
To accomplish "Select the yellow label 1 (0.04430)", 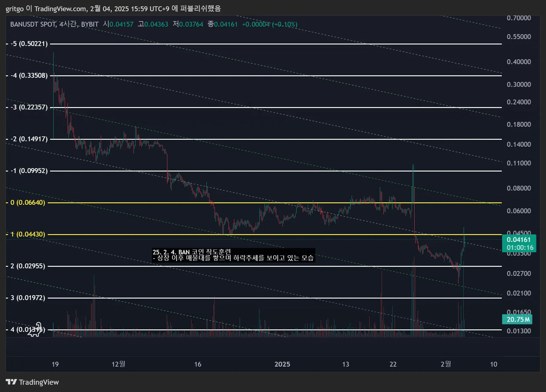I will pos(28,234).
